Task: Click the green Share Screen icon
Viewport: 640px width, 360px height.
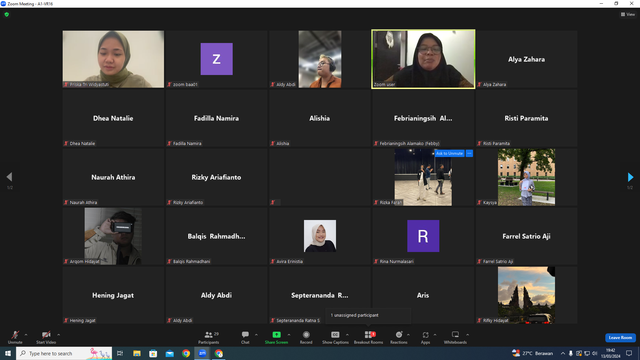Action: click(x=276, y=335)
